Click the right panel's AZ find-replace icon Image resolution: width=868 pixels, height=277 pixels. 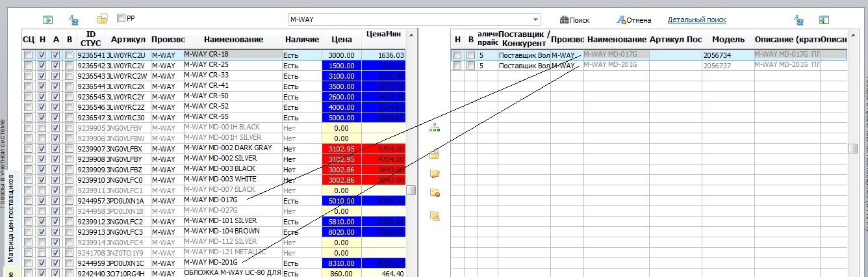pyautogui.click(x=799, y=20)
